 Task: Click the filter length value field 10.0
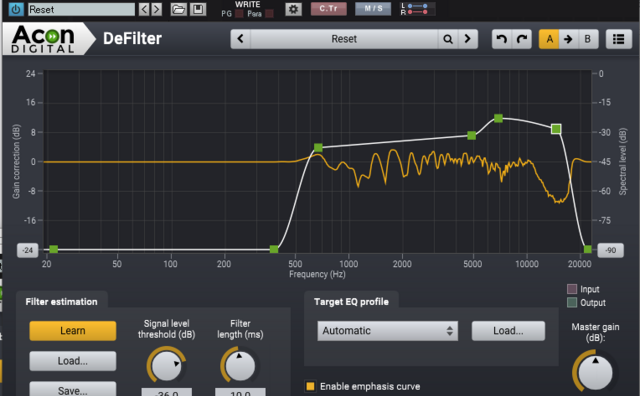click(240, 392)
